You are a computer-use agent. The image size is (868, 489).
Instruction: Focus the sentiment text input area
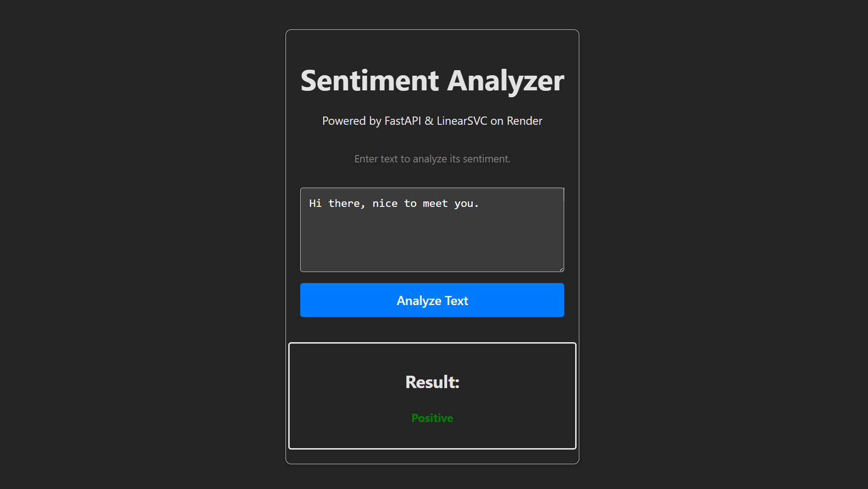[x=432, y=229]
